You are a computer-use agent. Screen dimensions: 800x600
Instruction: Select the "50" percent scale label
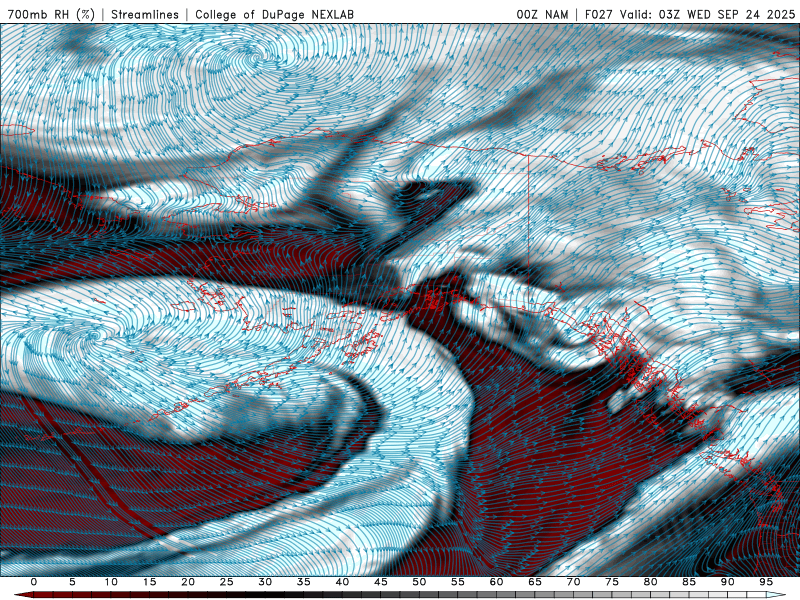[419, 582]
